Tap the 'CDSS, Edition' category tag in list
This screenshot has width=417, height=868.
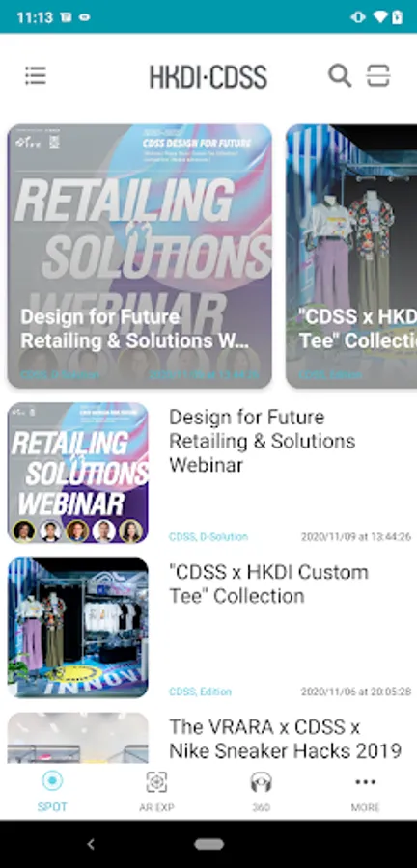[200, 692]
